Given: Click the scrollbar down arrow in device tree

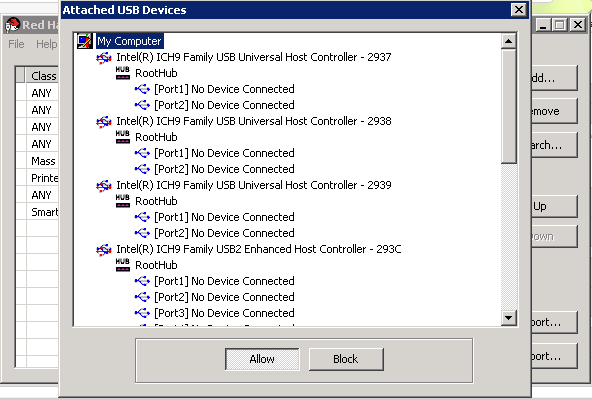Looking at the screenshot, I should (509, 318).
